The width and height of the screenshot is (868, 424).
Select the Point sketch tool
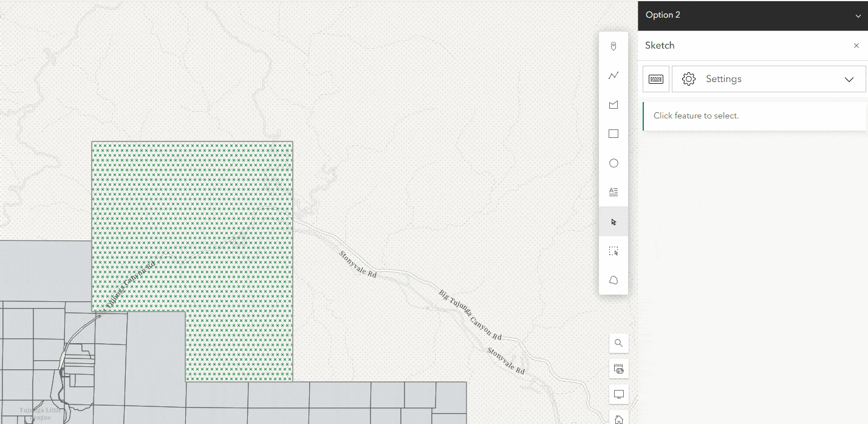pos(613,46)
